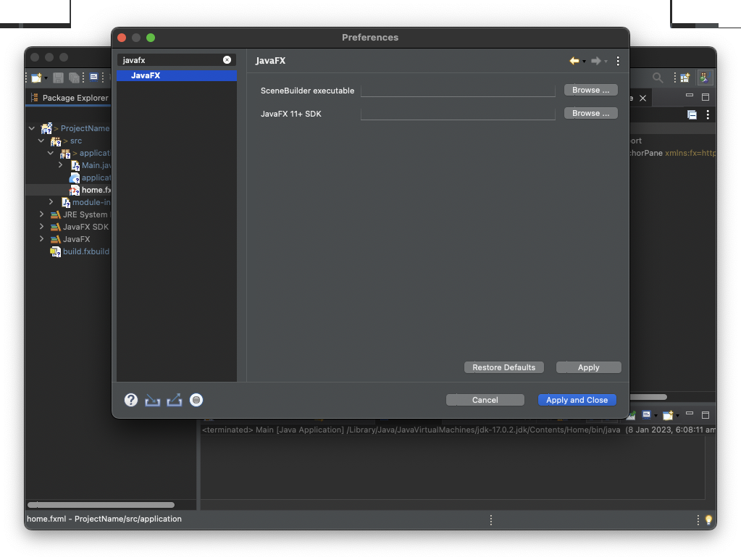Click the Package Explorer horizontal scrollbar

(x=101, y=505)
